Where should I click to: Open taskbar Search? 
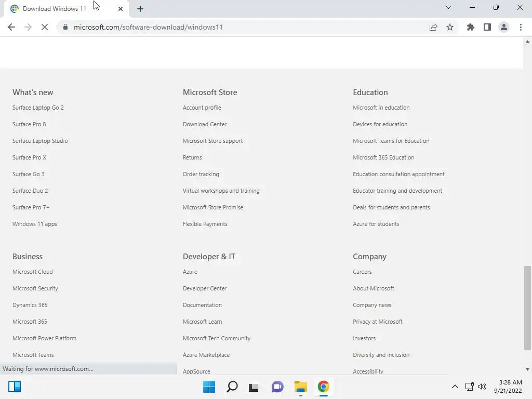pos(232,387)
